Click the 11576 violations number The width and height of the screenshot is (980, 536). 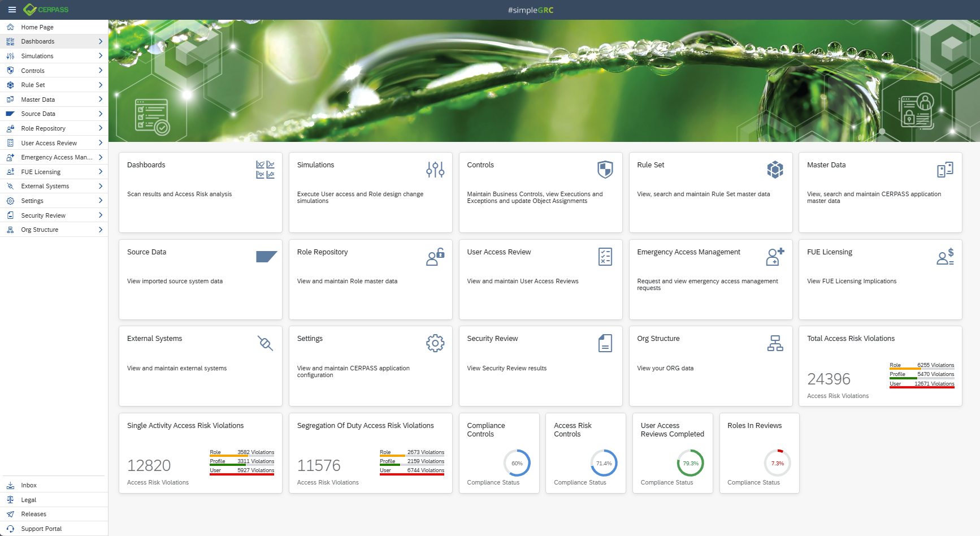tap(319, 465)
